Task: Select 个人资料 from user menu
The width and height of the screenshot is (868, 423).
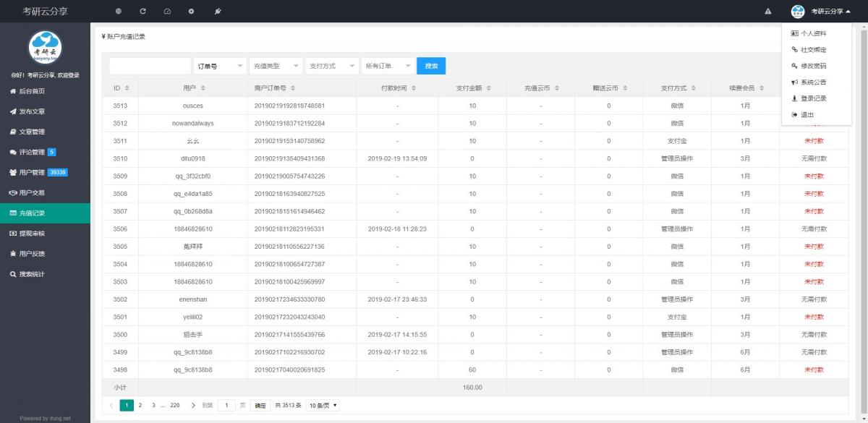Action: coord(816,33)
